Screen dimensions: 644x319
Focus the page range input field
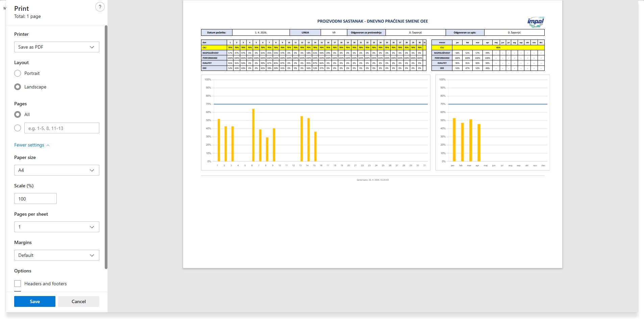click(x=62, y=128)
